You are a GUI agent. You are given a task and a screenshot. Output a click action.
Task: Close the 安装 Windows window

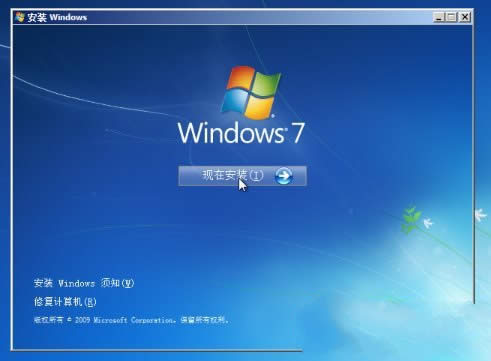click(x=464, y=17)
